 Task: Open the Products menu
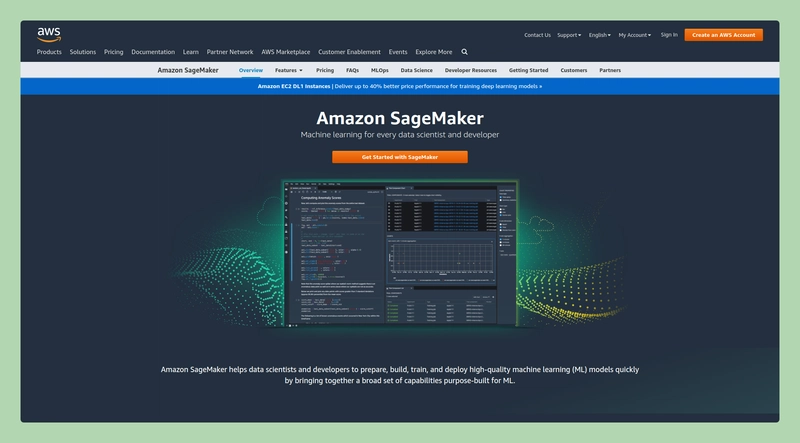tap(49, 52)
